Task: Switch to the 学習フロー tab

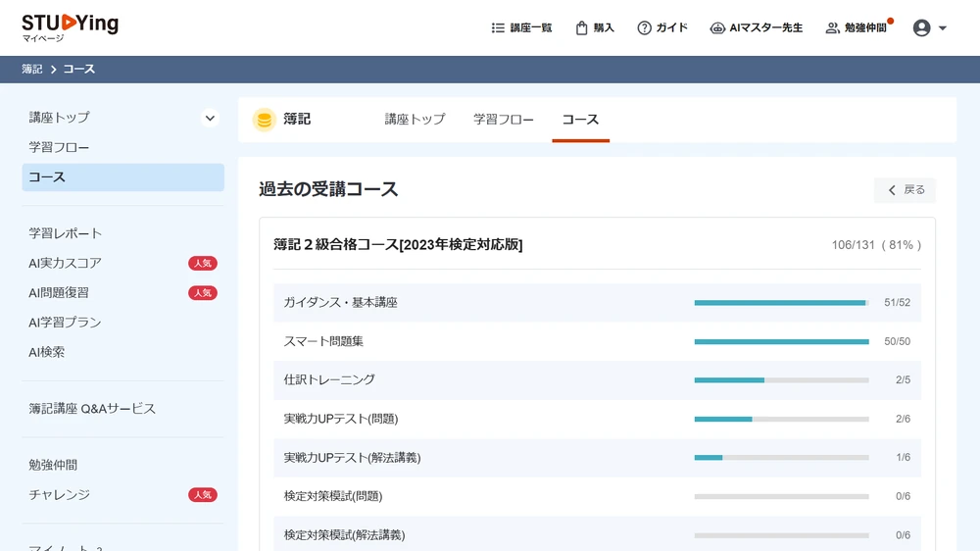Action: [504, 119]
